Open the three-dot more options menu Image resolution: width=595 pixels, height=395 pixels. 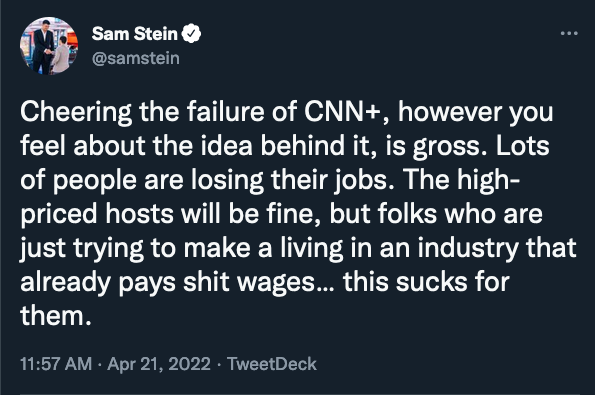[569, 33]
